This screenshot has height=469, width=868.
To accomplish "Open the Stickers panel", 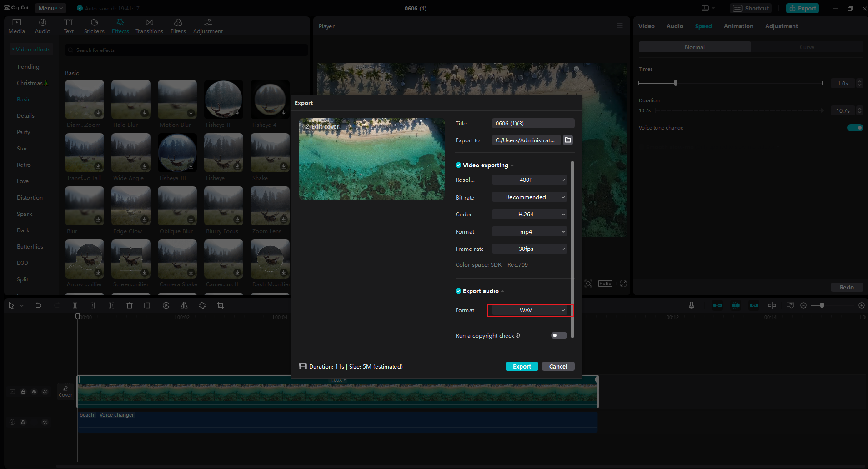I will 94,25.
